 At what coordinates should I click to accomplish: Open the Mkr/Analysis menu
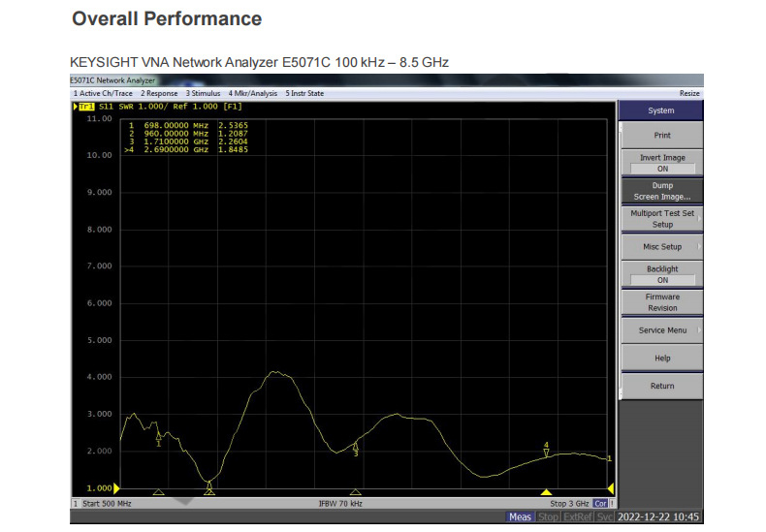253,93
